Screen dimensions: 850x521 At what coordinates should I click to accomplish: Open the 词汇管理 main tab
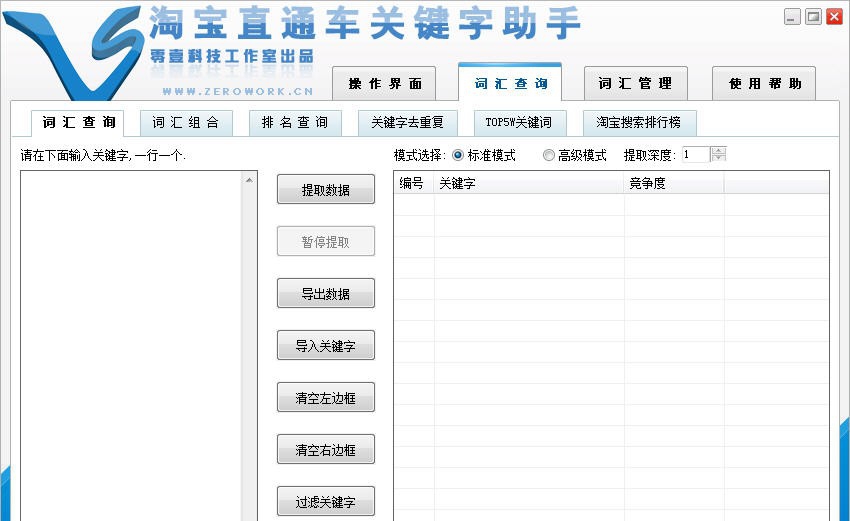tap(635, 83)
